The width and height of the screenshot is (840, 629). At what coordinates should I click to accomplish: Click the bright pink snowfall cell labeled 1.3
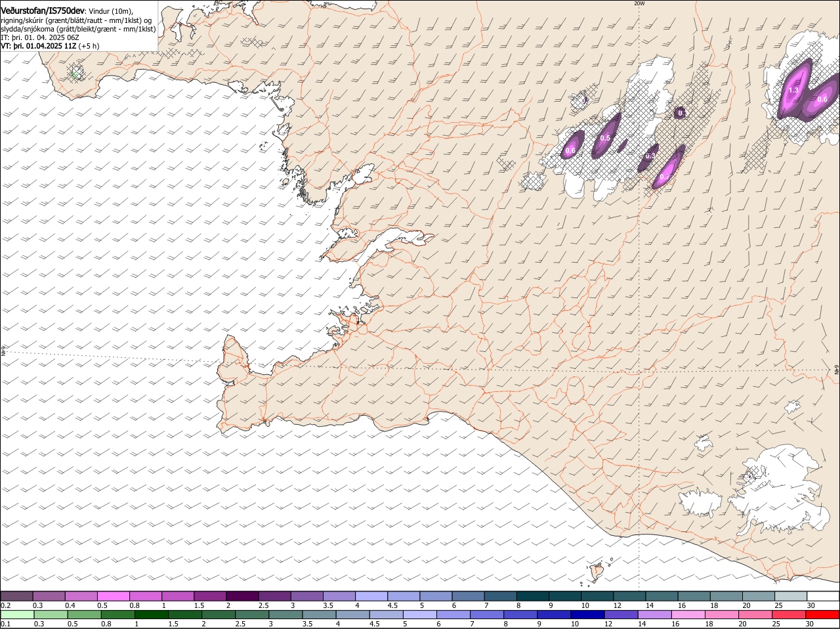pos(795,89)
